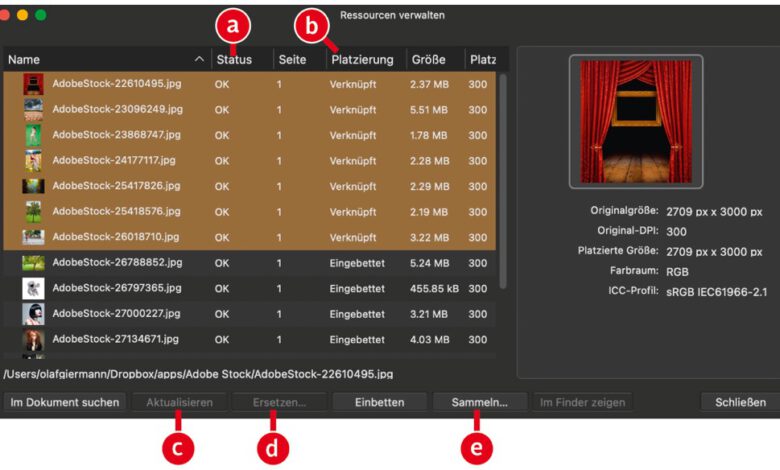Click the Im Finder zeigen button
Screen dimensions: 780x470
tap(583, 402)
